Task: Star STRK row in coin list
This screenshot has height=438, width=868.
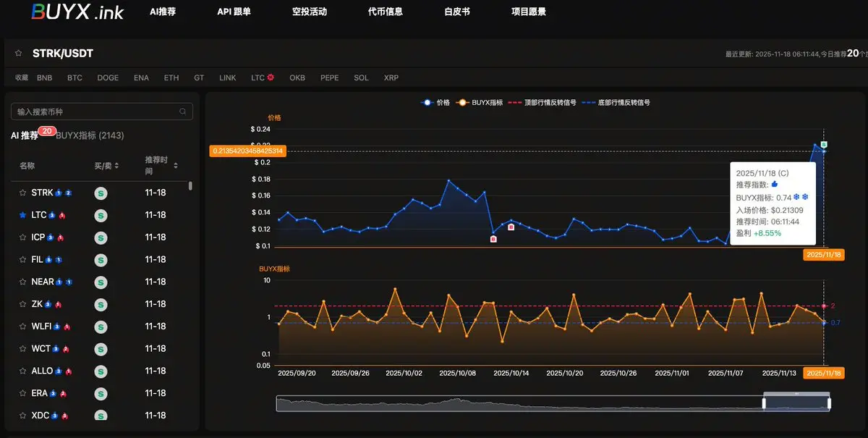Action: tap(23, 193)
